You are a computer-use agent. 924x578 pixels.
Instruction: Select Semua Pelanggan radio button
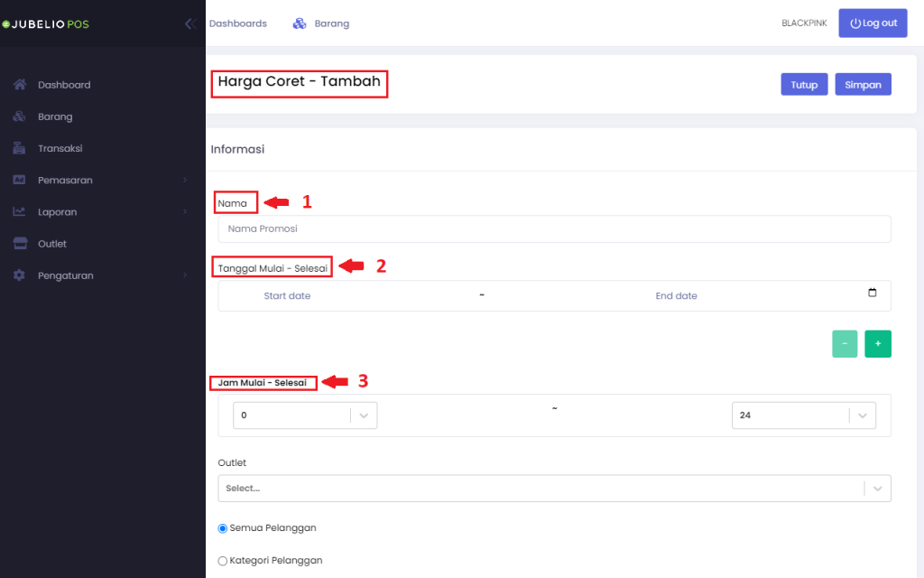223,528
